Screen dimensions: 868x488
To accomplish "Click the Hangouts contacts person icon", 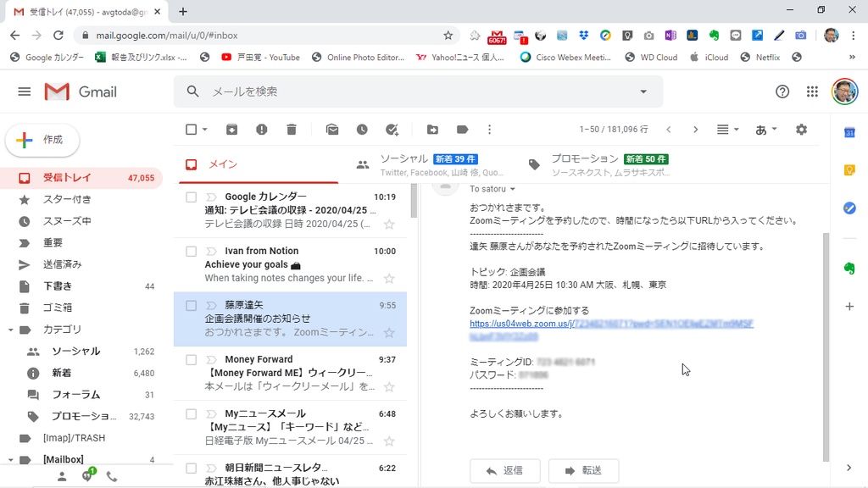I will tap(62, 476).
